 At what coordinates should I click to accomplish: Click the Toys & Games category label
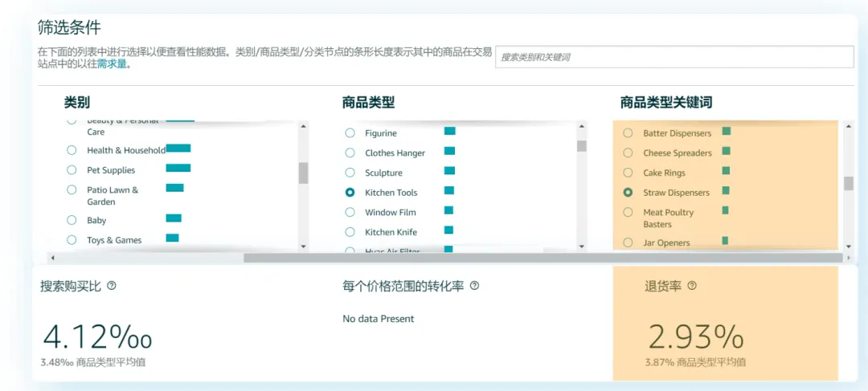click(x=114, y=240)
